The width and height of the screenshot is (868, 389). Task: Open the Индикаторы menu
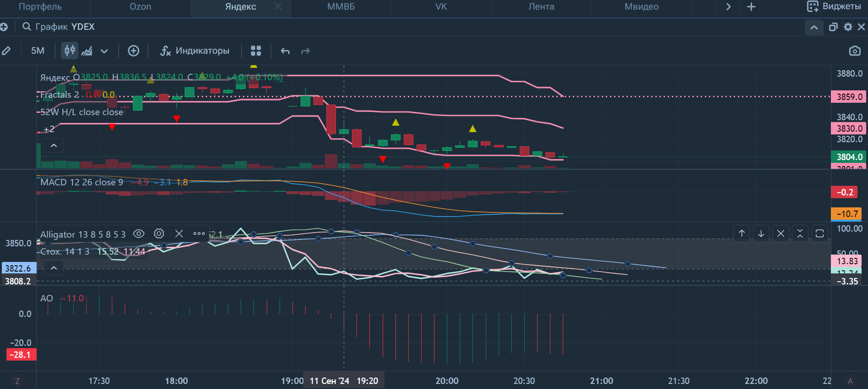pyautogui.click(x=195, y=51)
